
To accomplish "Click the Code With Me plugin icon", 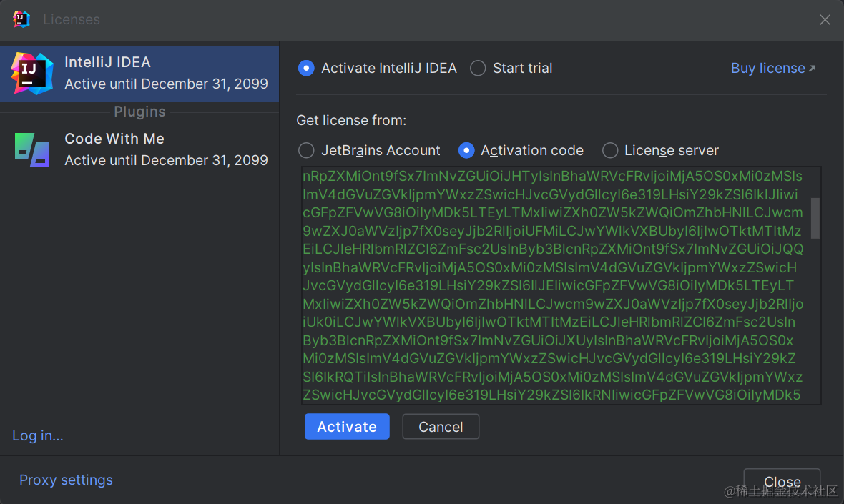I will tap(32, 149).
